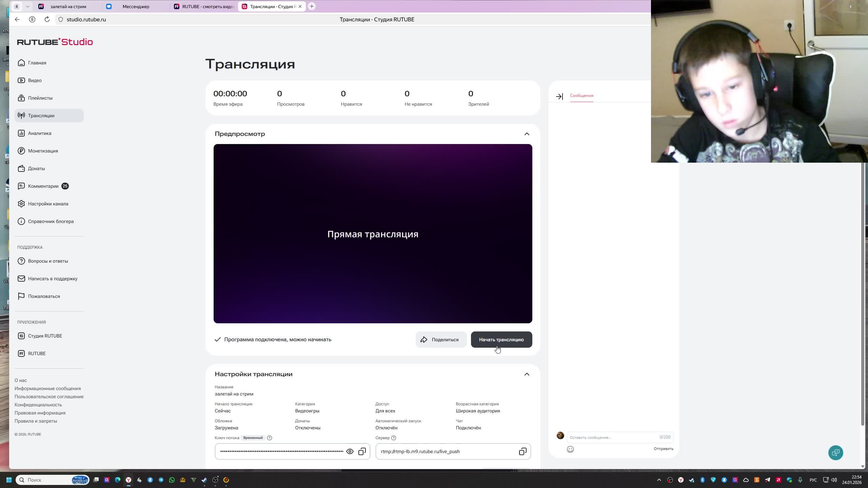868x488 pixels.
Task: Copy the RTMP server address
Action: (522, 451)
